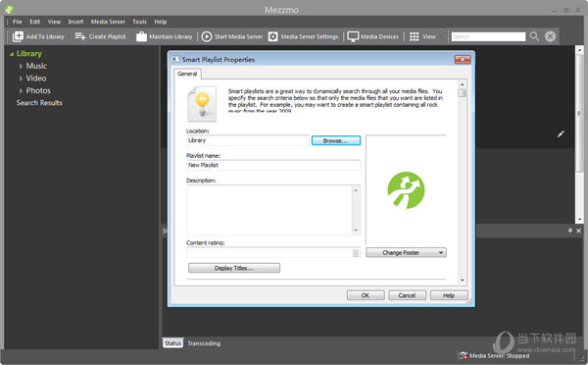Open the Media Server menu
Viewport: 588px width, 365px height.
coord(108,22)
